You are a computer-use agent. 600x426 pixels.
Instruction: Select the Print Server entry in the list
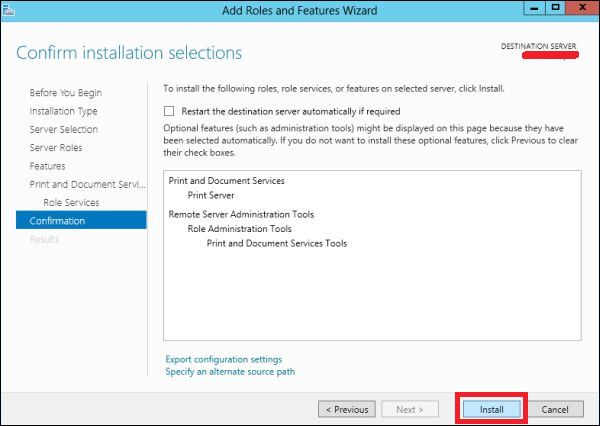tap(211, 195)
